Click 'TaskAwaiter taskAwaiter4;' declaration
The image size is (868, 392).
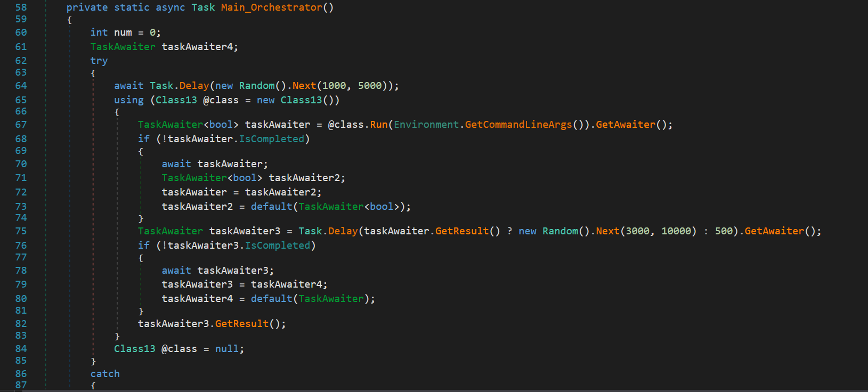pos(164,47)
